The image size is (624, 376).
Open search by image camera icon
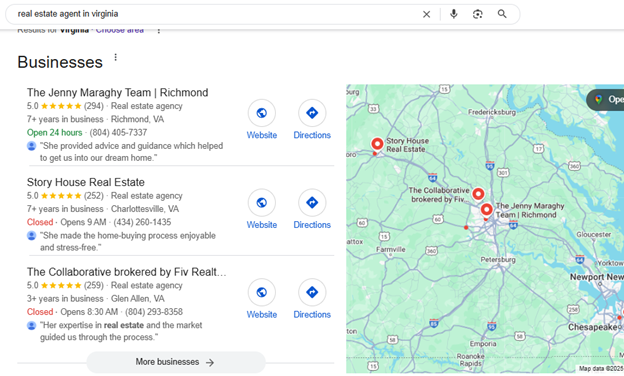(x=478, y=14)
